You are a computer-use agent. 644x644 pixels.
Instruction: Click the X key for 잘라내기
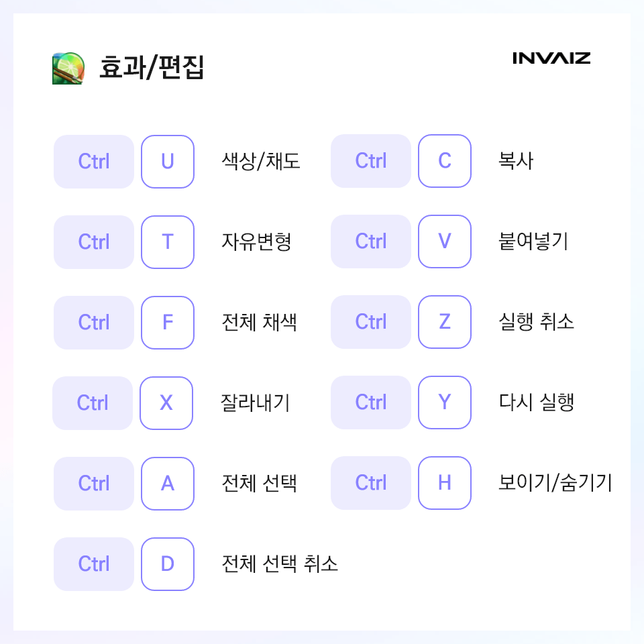166,403
